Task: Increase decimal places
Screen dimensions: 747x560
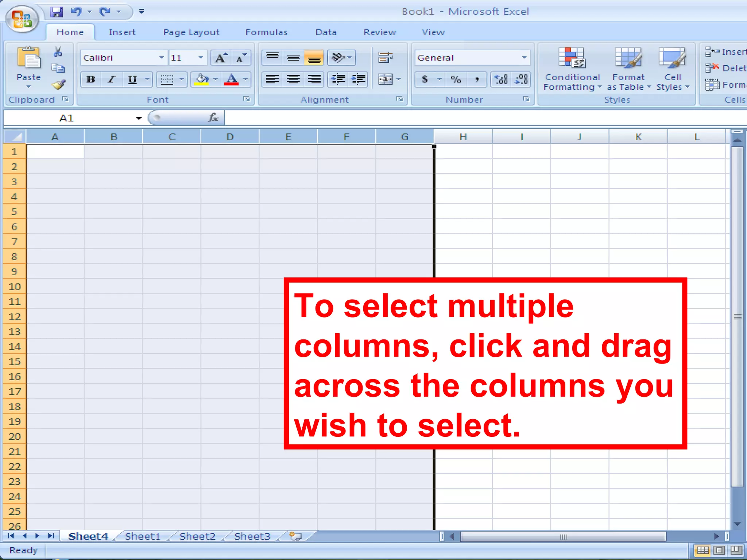Action: pyautogui.click(x=501, y=79)
